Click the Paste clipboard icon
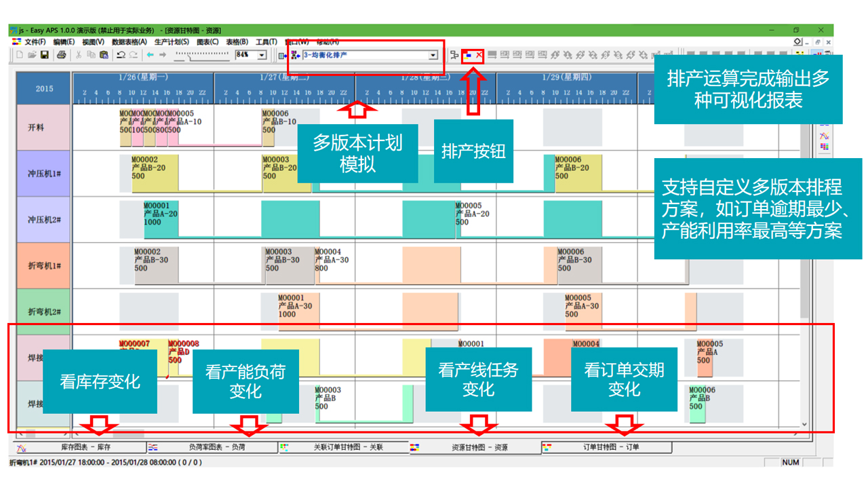Viewport: 868px width, 494px height. pyautogui.click(x=104, y=55)
